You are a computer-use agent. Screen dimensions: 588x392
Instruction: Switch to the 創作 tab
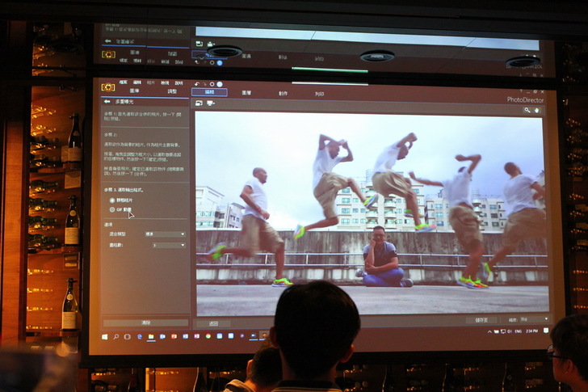coord(283,93)
